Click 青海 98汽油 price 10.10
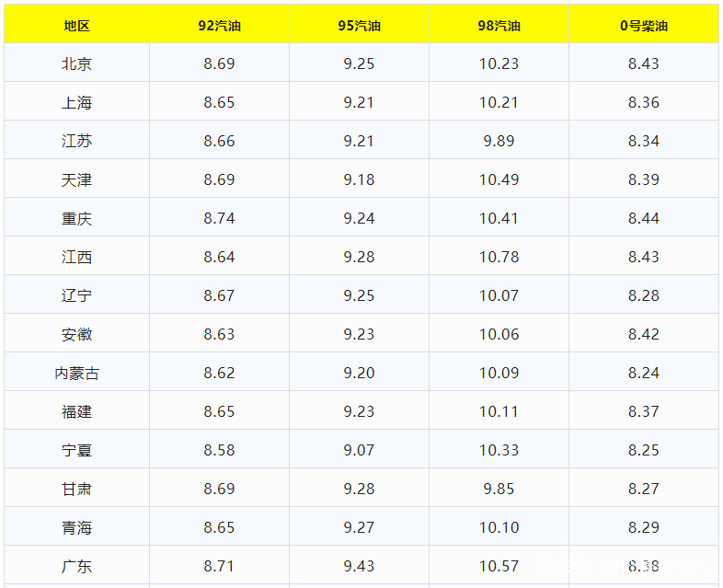 [x=499, y=527]
